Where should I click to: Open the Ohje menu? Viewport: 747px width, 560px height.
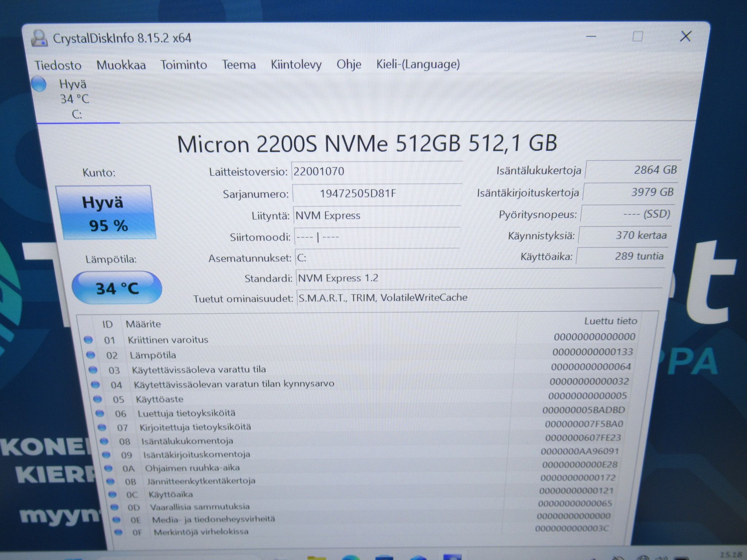point(349,64)
